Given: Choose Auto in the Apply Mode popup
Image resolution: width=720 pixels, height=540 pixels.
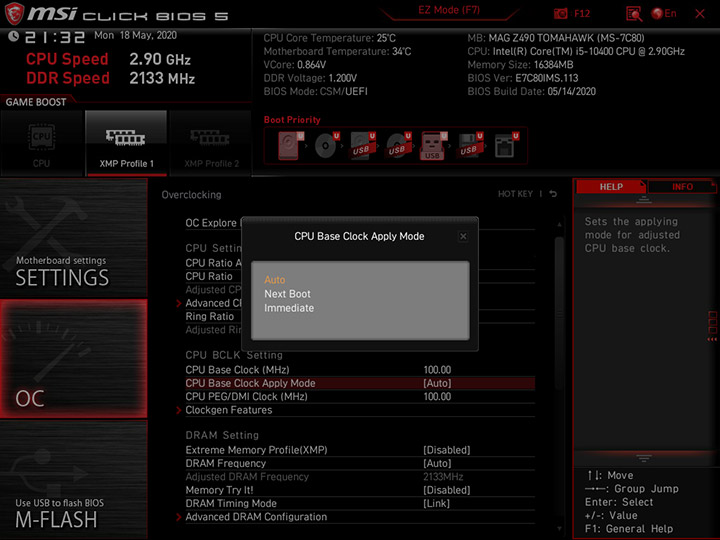Looking at the screenshot, I should coord(275,280).
